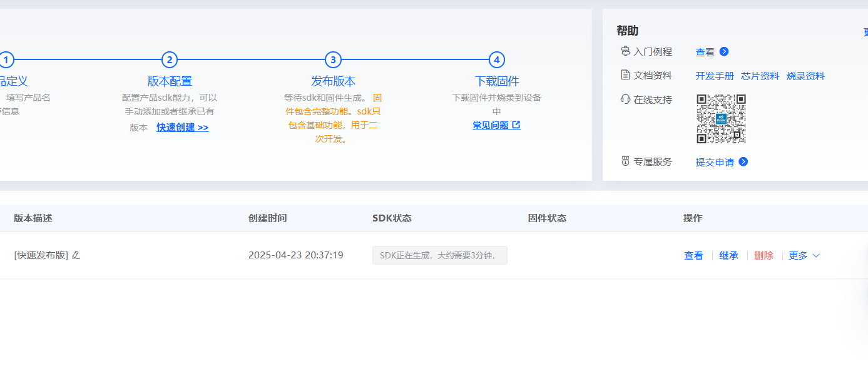Select step 4 circle 下载固件
The width and height of the screenshot is (868, 366).
[x=496, y=60]
